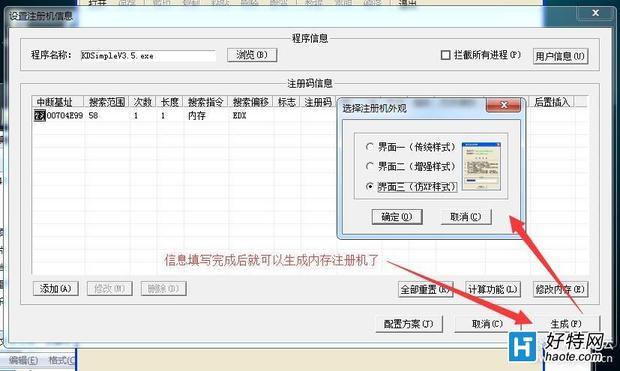Open 用户信息(U) button
Screen dimensions: 620x371
pos(560,56)
